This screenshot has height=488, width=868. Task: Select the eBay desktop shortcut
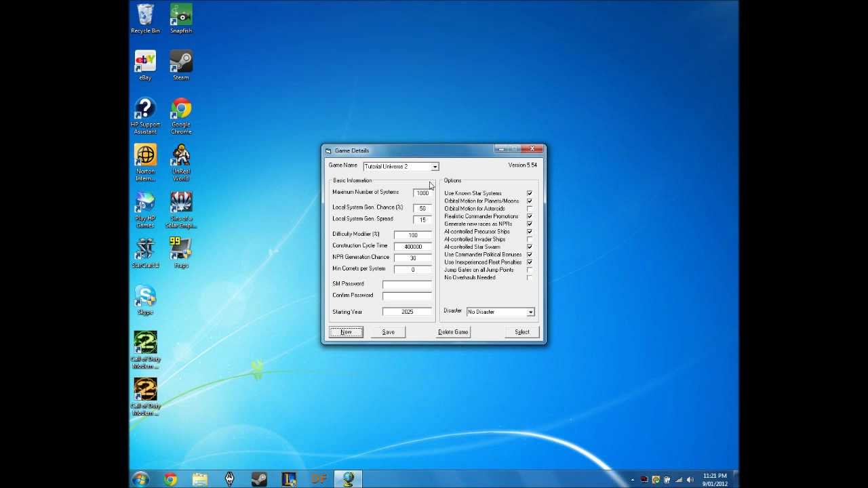pyautogui.click(x=145, y=65)
